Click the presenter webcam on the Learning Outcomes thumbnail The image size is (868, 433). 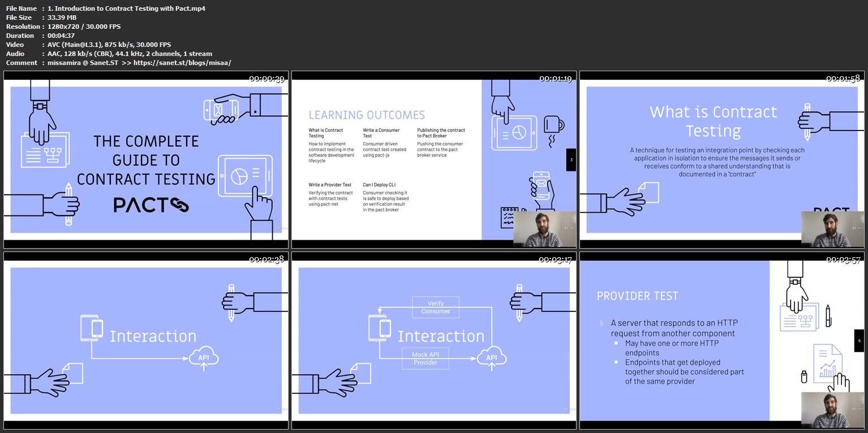click(544, 230)
